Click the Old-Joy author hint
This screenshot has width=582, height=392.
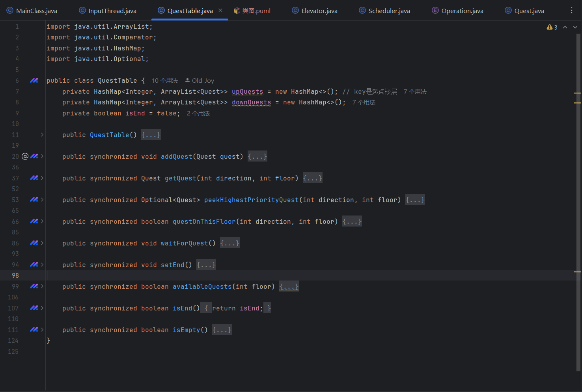coord(203,81)
